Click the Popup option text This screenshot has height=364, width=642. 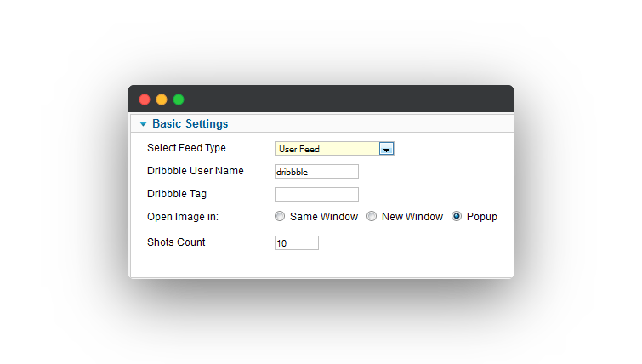482,217
